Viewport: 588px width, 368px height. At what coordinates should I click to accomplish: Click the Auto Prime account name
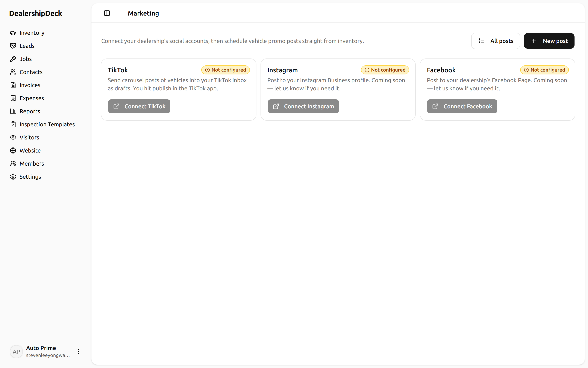click(41, 348)
